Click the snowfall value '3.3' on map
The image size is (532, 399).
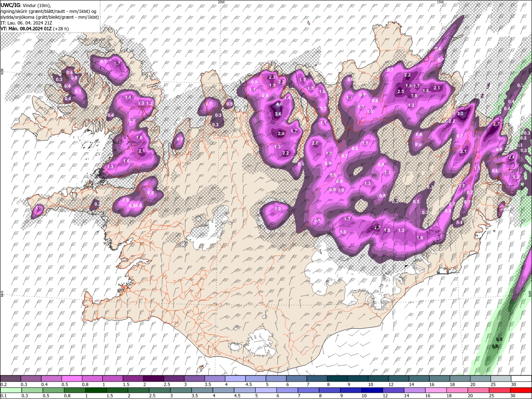click(460, 113)
